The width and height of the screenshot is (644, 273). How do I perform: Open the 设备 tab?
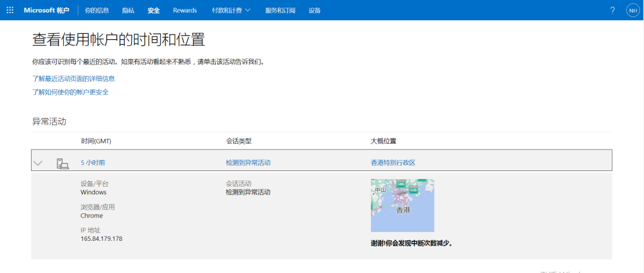tap(314, 10)
